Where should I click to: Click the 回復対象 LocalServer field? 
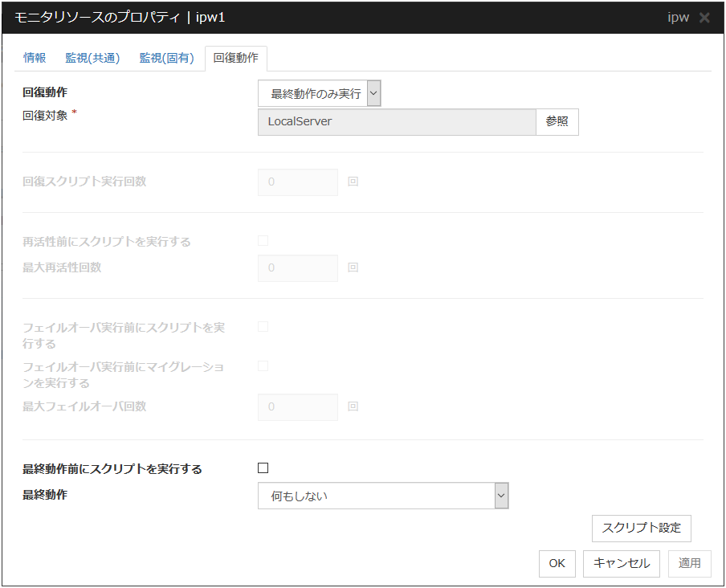[x=397, y=122]
